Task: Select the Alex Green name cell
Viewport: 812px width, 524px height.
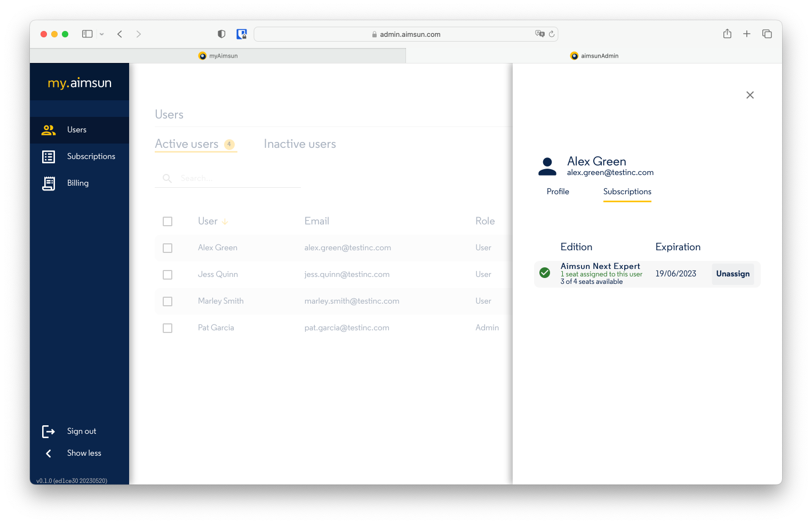Action: [x=218, y=248]
